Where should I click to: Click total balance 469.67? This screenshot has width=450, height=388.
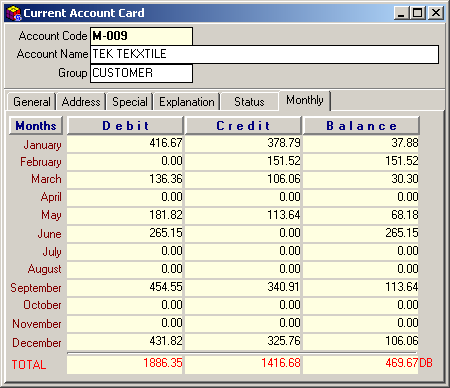click(360, 364)
